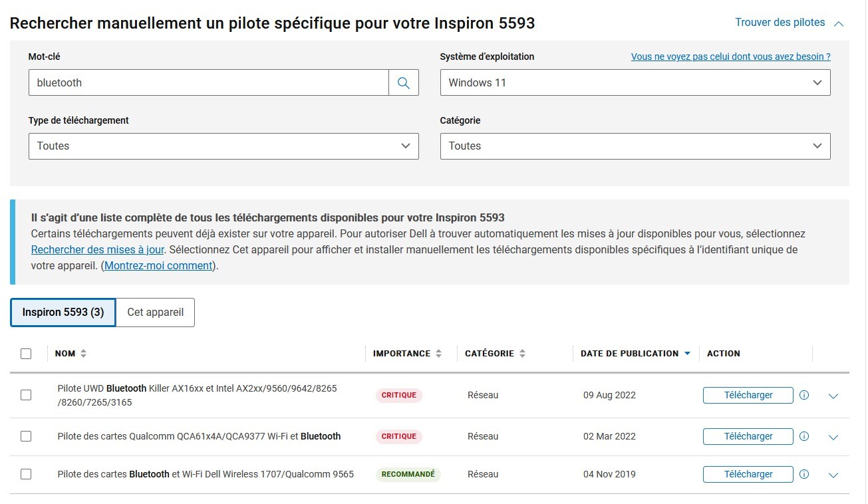Download the UWD Bluetooth Killer driver

(x=748, y=395)
